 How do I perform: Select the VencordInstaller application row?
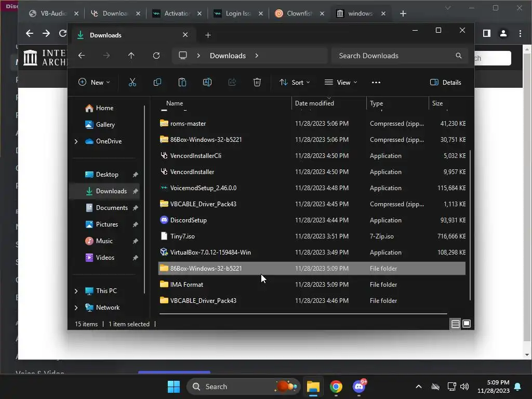[x=312, y=172]
